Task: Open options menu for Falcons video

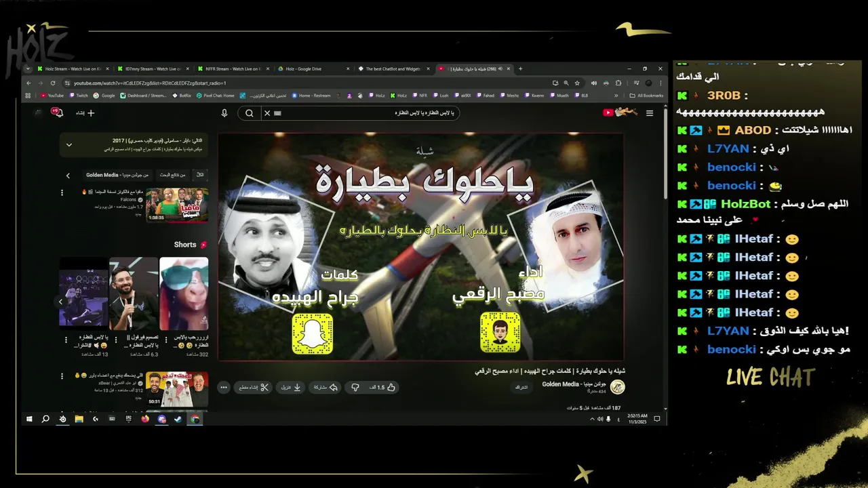Action: tap(62, 192)
